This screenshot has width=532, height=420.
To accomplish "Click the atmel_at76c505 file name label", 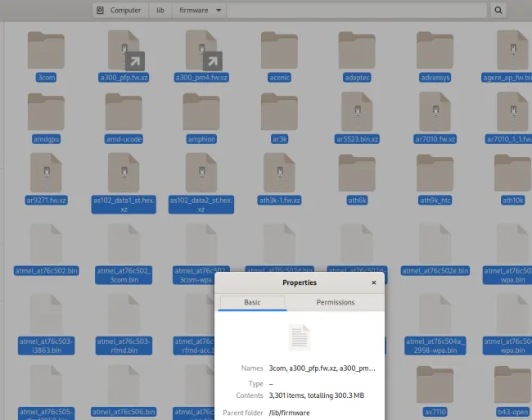I will point(46,413).
